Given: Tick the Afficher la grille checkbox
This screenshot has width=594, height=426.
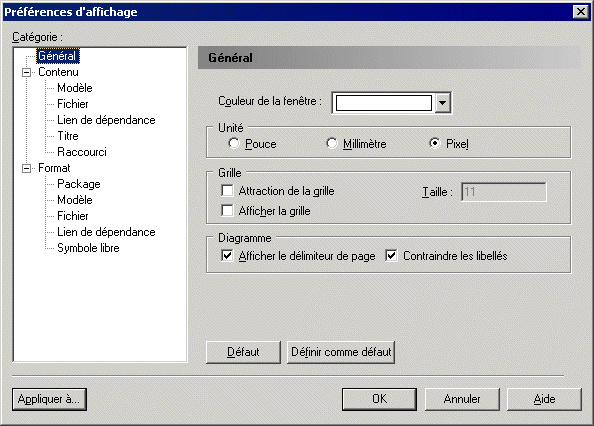Looking at the screenshot, I should [x=227, y=210].
